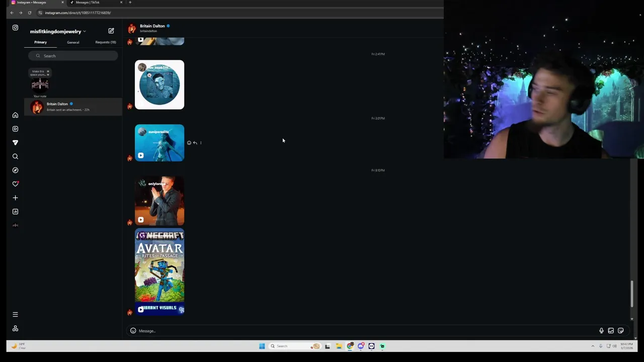
Task: Go back in the browser
Action: point(12,13)
